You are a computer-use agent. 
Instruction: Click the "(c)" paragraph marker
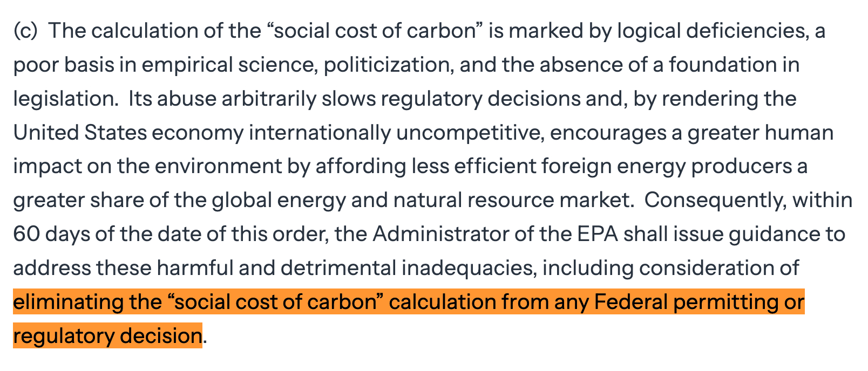pyautogui.click(x=25, y=31)
